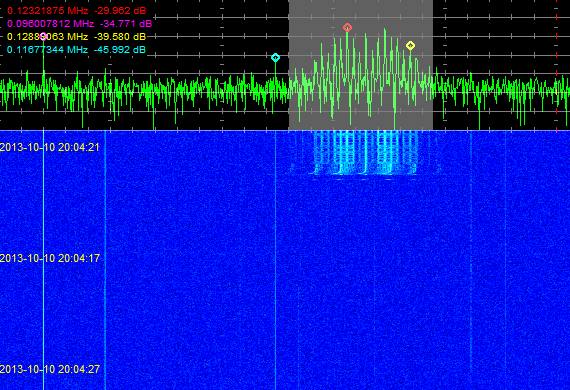Click the waterfall carrier line below cyan marker

(x=276, y=260)
